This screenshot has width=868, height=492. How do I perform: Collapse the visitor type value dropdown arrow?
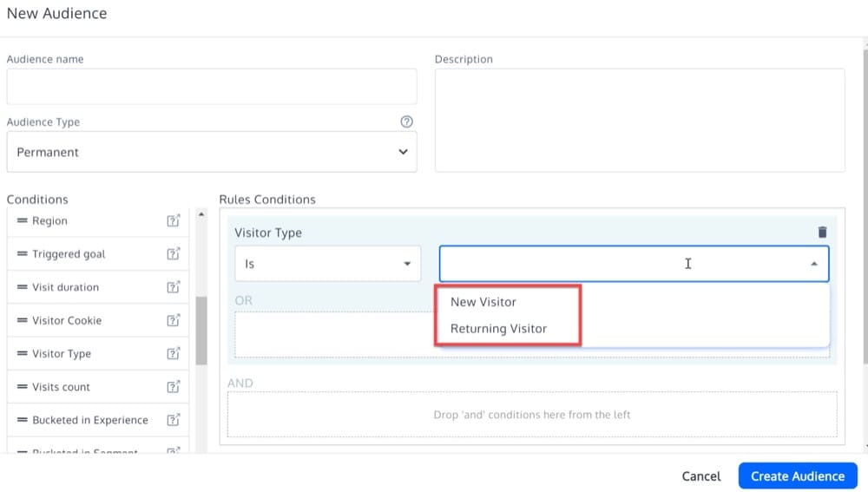pos(813,264)
